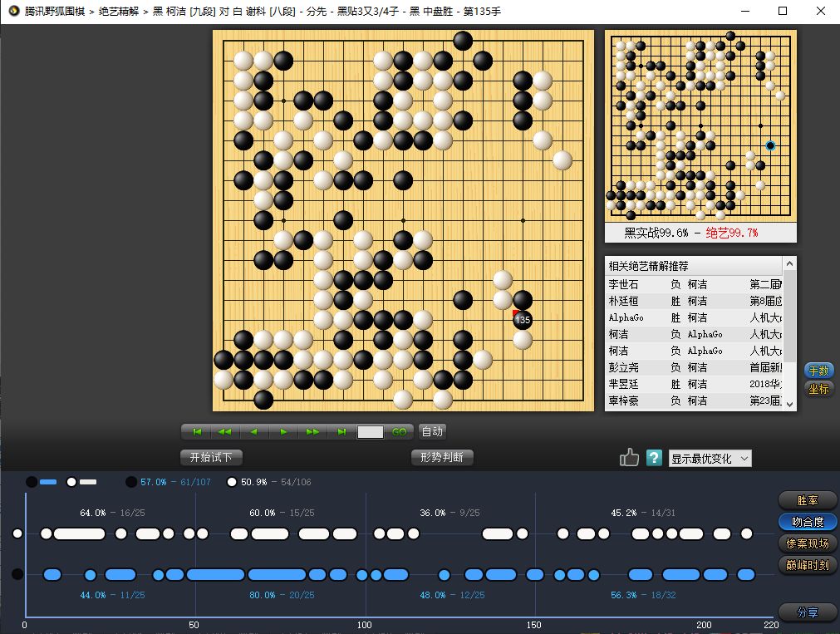The width and height of the screenshot is (840, 634).
Task: Step forward one move
Action: pyautogui.click(x=283, y=432)
